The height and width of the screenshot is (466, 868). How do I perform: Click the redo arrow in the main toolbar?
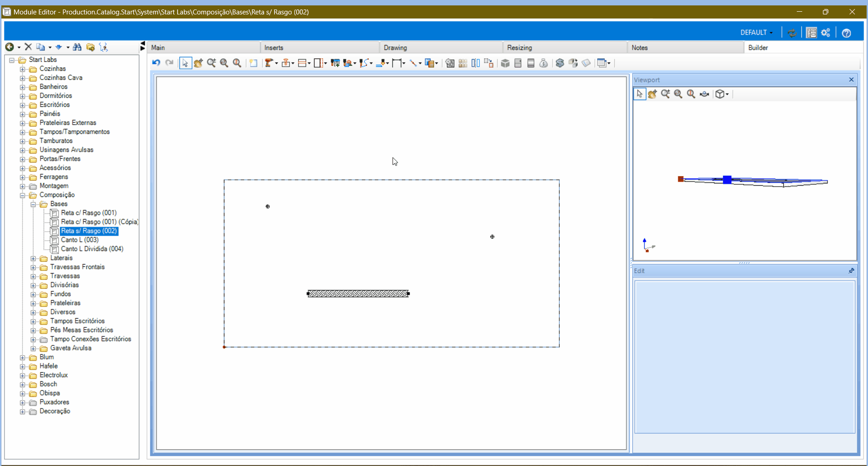pyautogui.click(x=169, y=63)
